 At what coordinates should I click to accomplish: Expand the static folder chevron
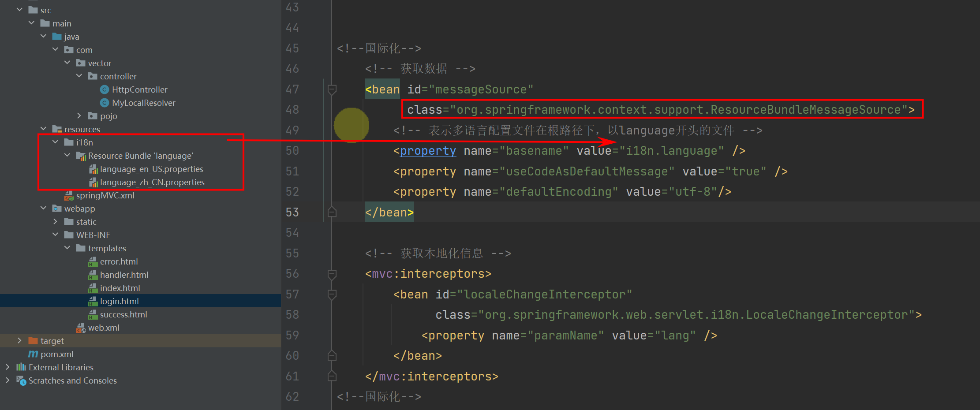point(55,221)
